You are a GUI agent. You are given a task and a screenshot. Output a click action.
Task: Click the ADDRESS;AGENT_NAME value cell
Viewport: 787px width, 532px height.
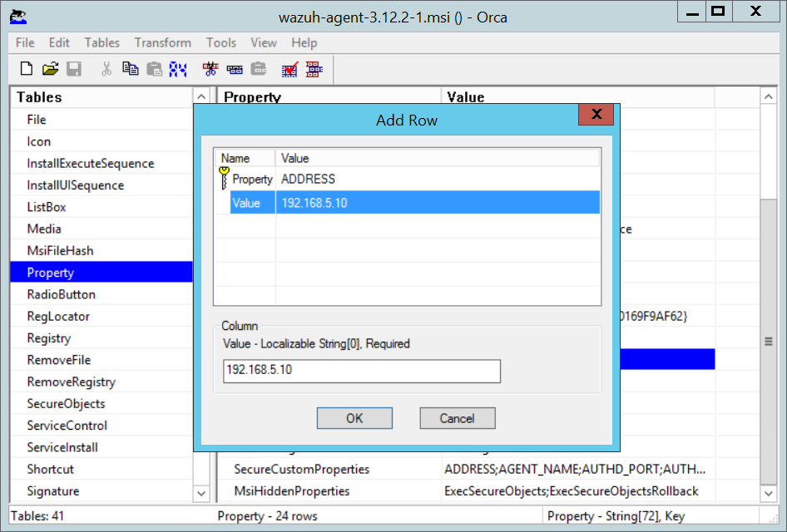[577, 470]
